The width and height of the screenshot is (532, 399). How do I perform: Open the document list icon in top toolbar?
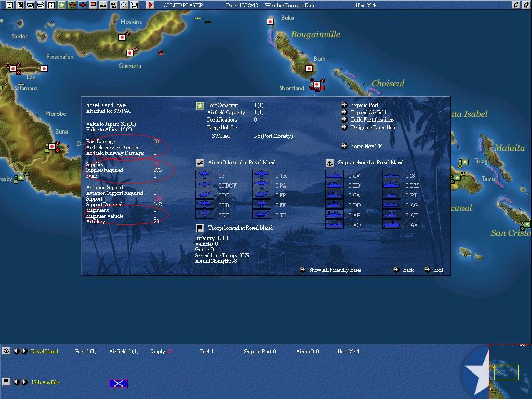20,5
